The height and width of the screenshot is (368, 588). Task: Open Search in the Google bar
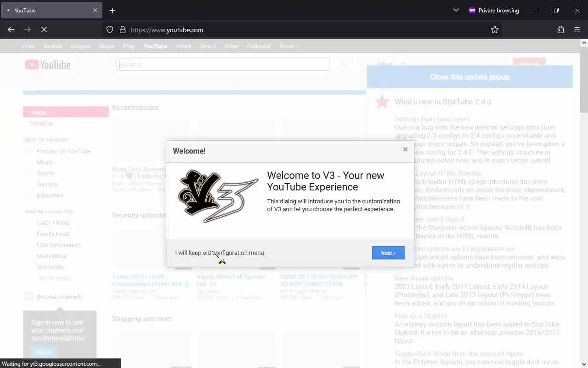pos(53,46)
